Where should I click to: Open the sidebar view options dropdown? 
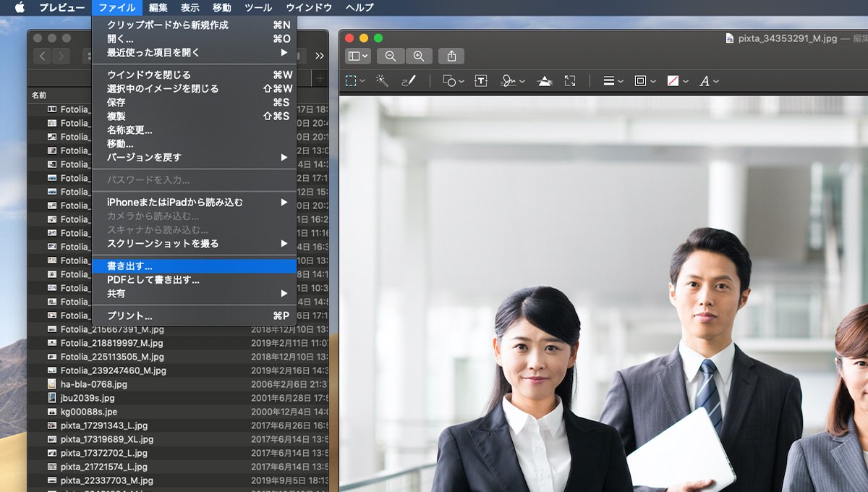(358, 56)
